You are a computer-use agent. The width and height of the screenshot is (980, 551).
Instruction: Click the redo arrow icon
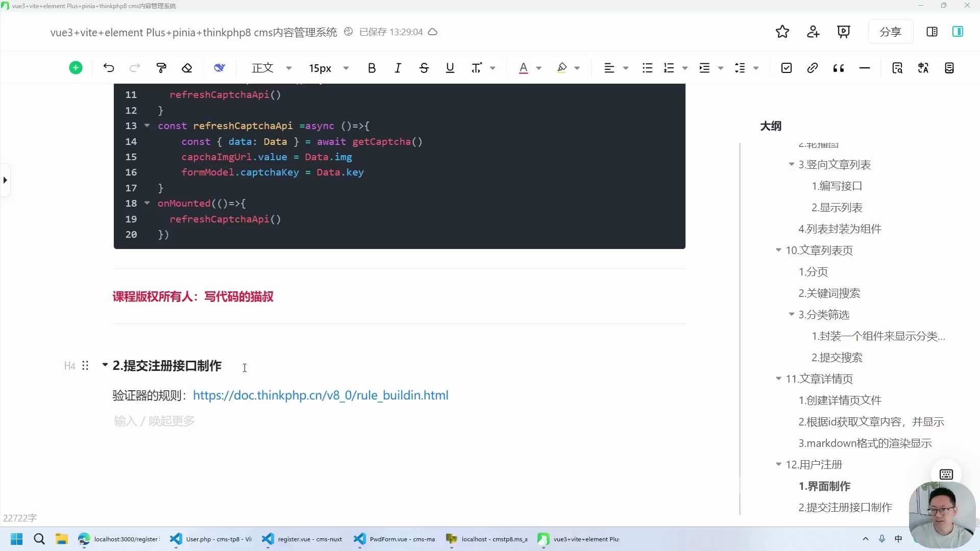[135, 68]
